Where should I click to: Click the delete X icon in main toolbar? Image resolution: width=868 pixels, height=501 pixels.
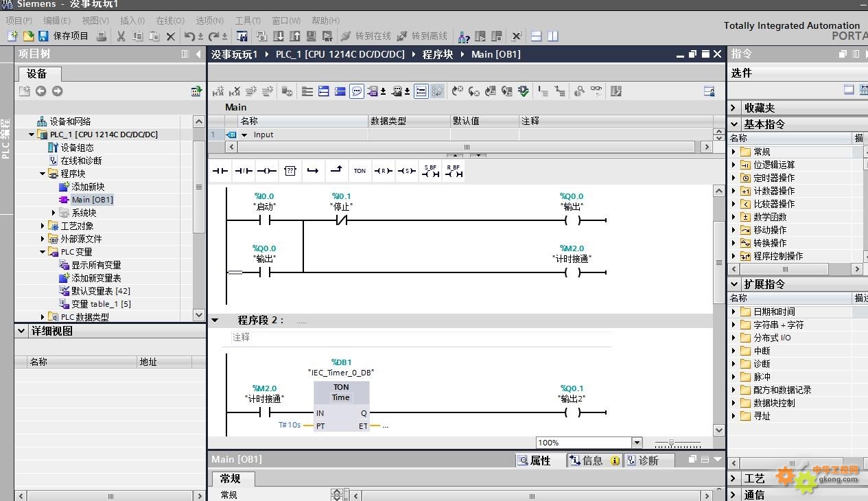(x=171, y=36)
